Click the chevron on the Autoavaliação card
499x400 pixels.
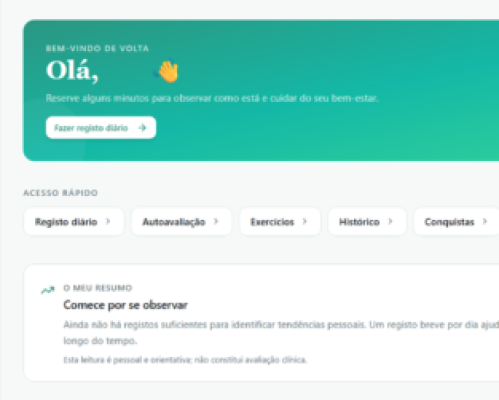click(216, 221)
